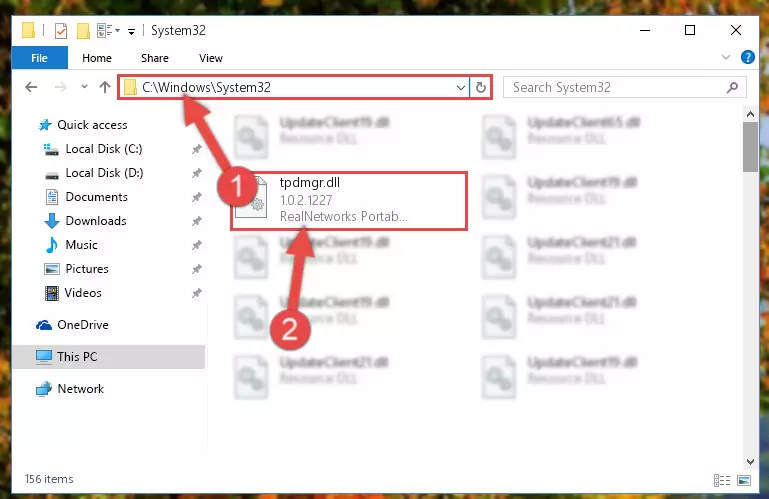Switch to the View ribbon tab
This screenshot has width=769, height=499.
[211, 58]
